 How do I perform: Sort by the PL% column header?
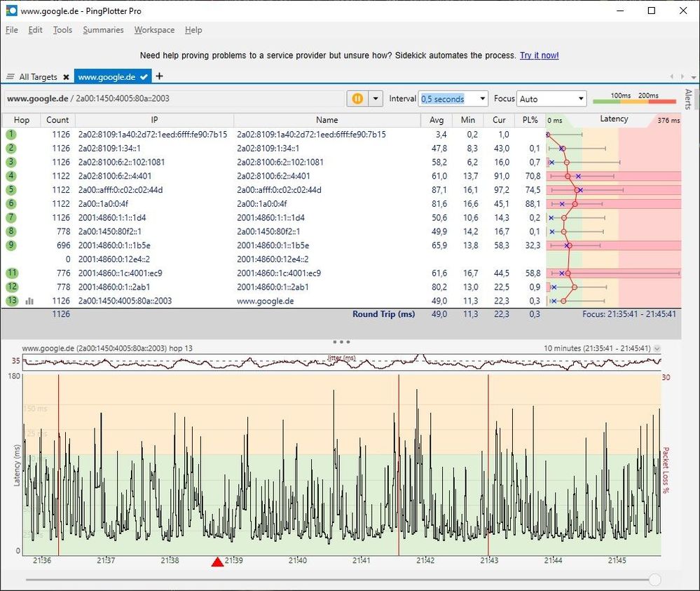tap(529, 120)
